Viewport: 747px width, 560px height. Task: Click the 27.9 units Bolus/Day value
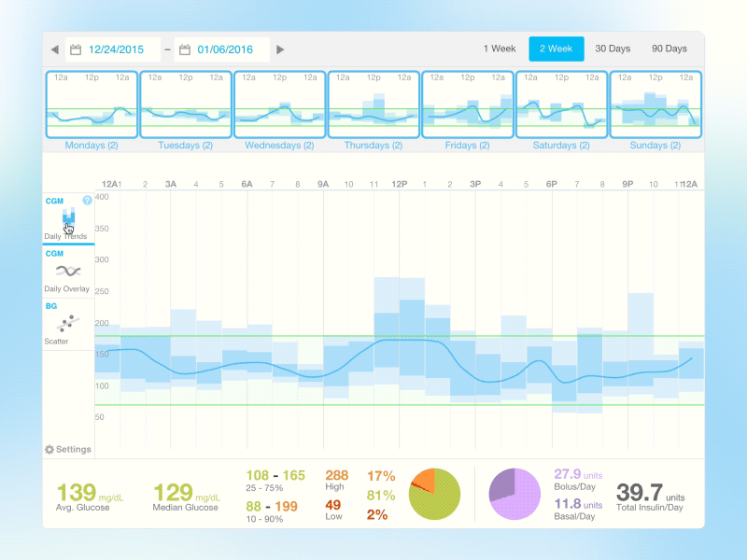(x=578, y=474)
